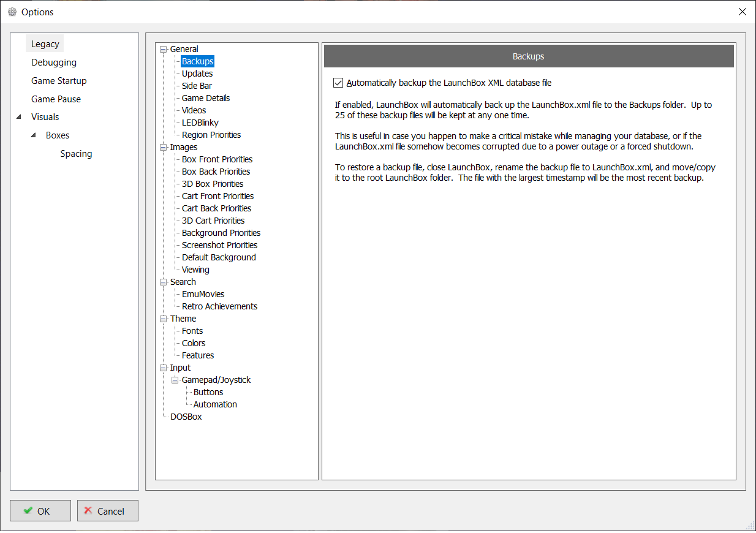
Task: Click the red X on Cancel button
Action: pos(88,510)
